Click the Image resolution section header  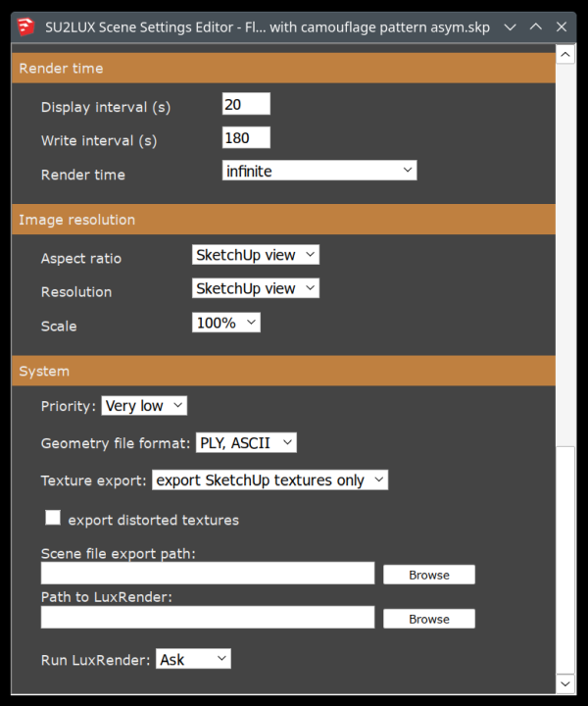pos(283,220)
